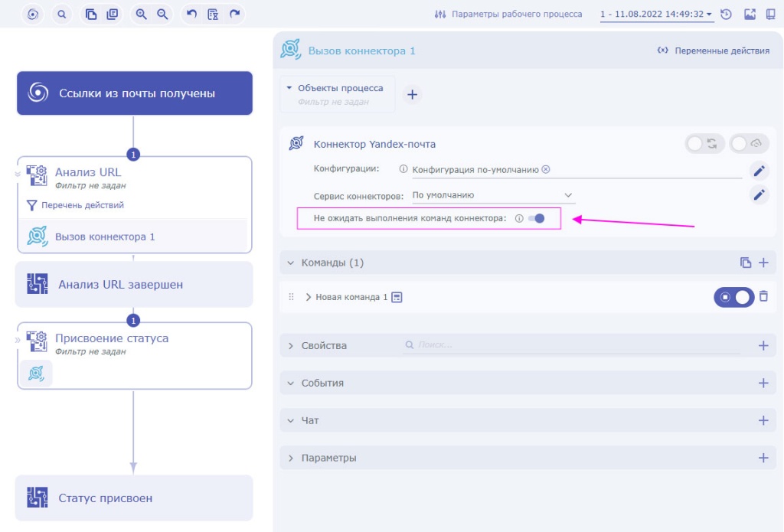Open the workflow version date dropdown
This screenshot has width=784, height=532.
657,14
